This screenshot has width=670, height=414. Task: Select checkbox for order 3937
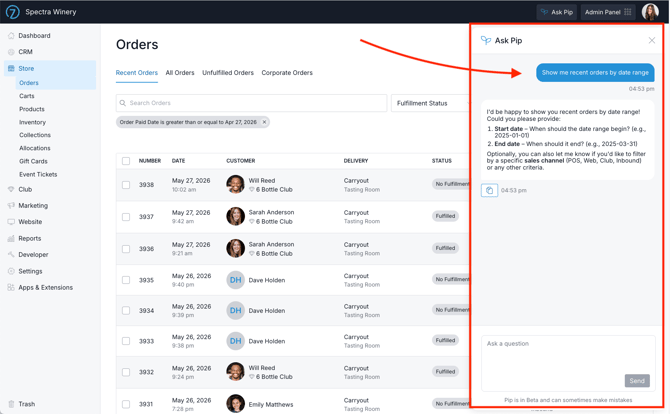[x=126, y=217]
